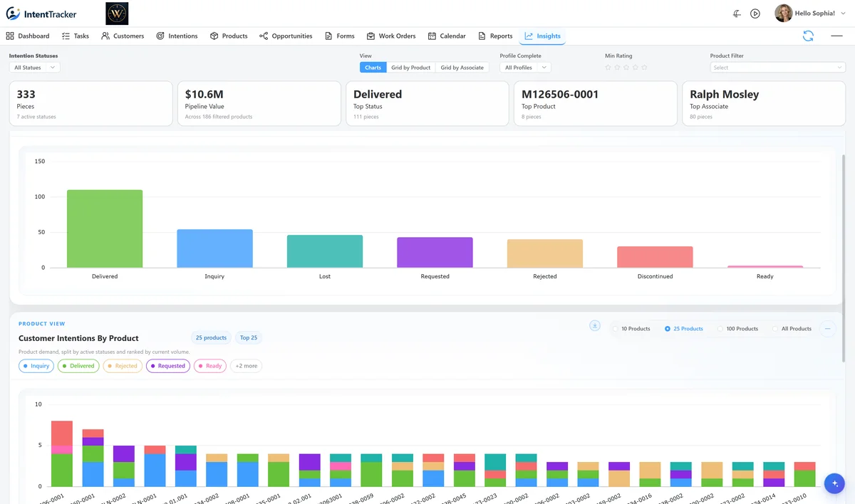Click the Customers people icon
855x504 pixels.
coord(105,36)
